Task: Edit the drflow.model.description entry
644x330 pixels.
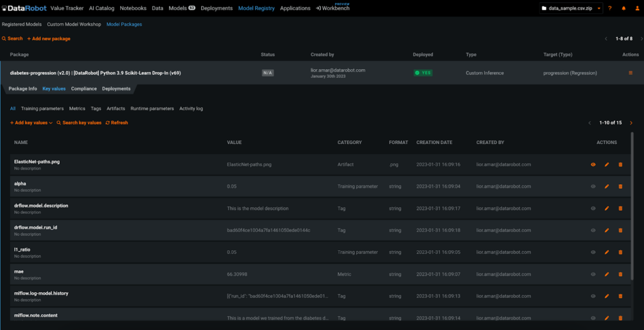Action: click(x=607, y=208)
